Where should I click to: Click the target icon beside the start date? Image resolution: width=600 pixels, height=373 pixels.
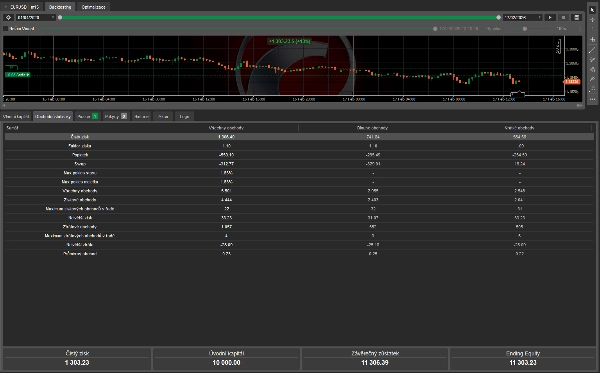click(8, 18)
